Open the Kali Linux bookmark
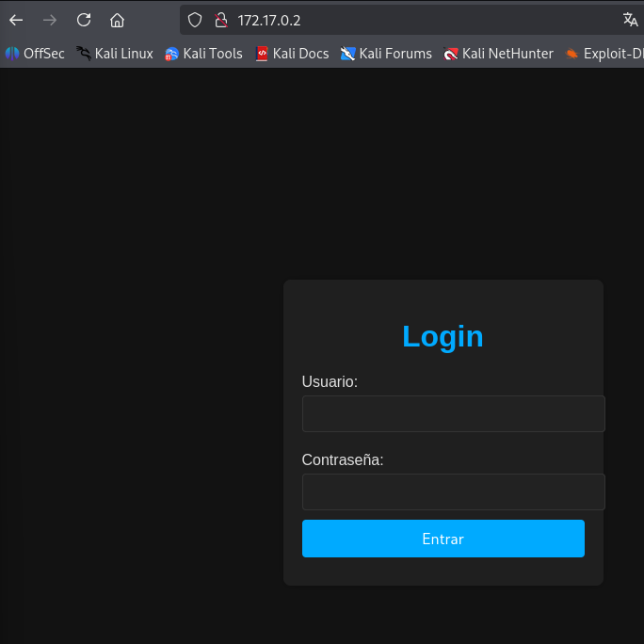644x644 pixels. click(115, 54)
